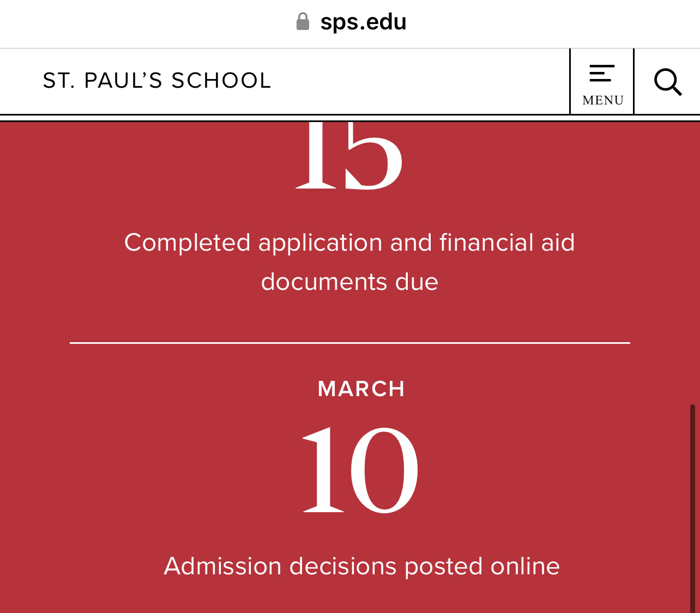The width and height of the screenshot is (700, 613).
Task: Tap the sps.edu address text
Action: click(x=363, y=22)
